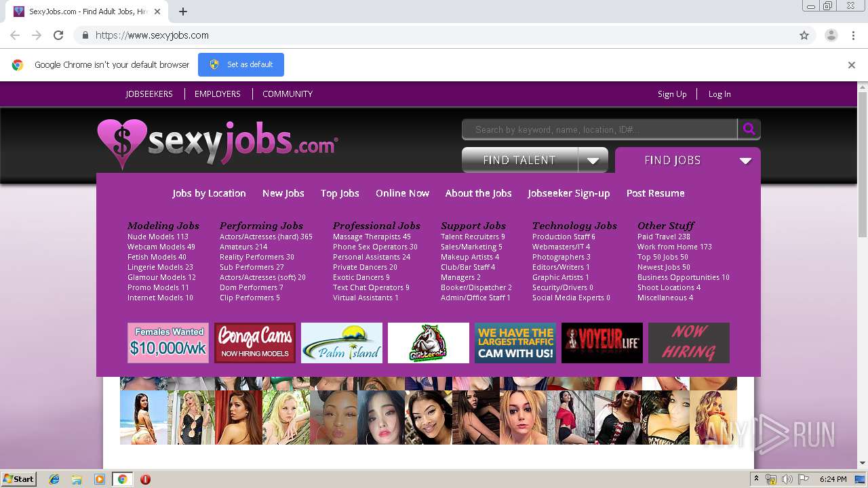Screen dimensions: 868x488
Task: Click the Find Jobs tab label
Action: [672, 161]
